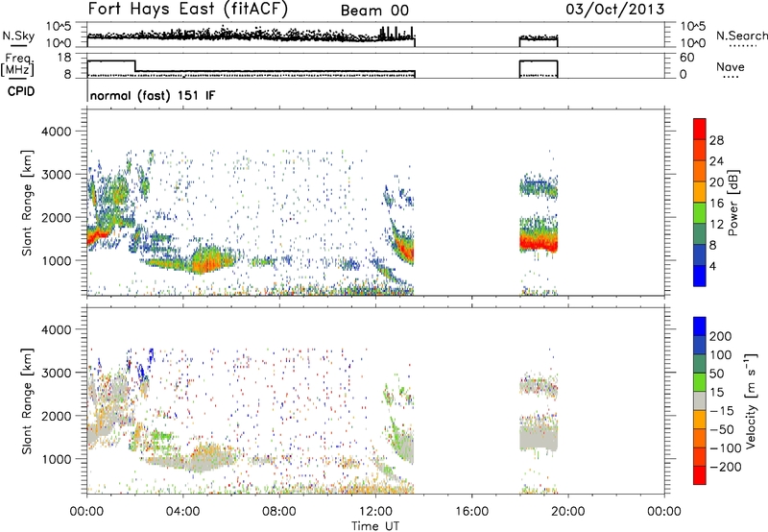Click the gray echo block near 19:00 in the velocity panel
Viewport: 768px width, 532px height.
539,438
